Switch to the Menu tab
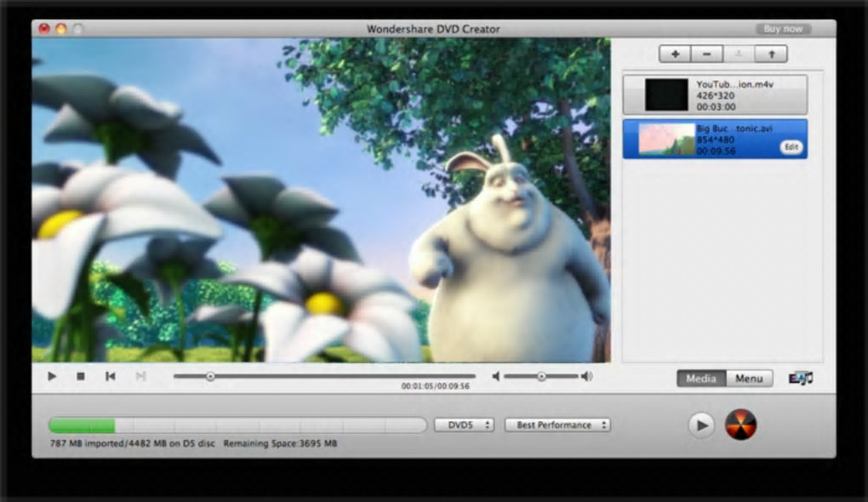This screenshot has width=868, height=502. pos(749,379)
